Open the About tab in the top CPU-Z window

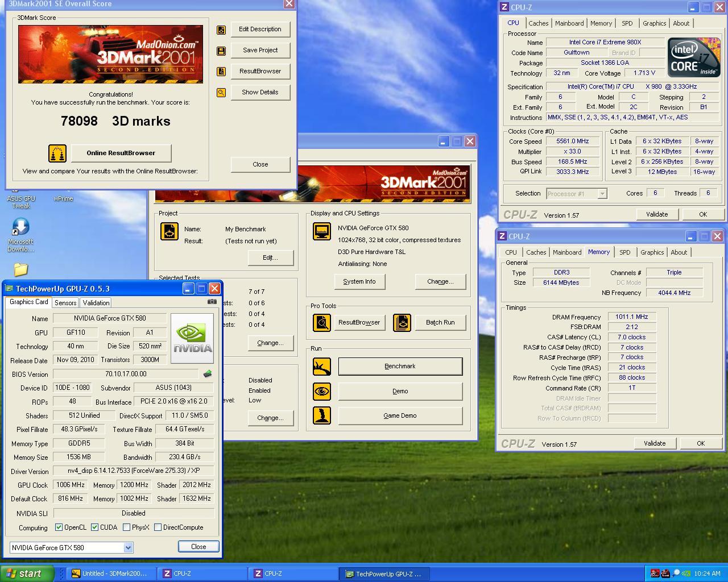[681, 23]
